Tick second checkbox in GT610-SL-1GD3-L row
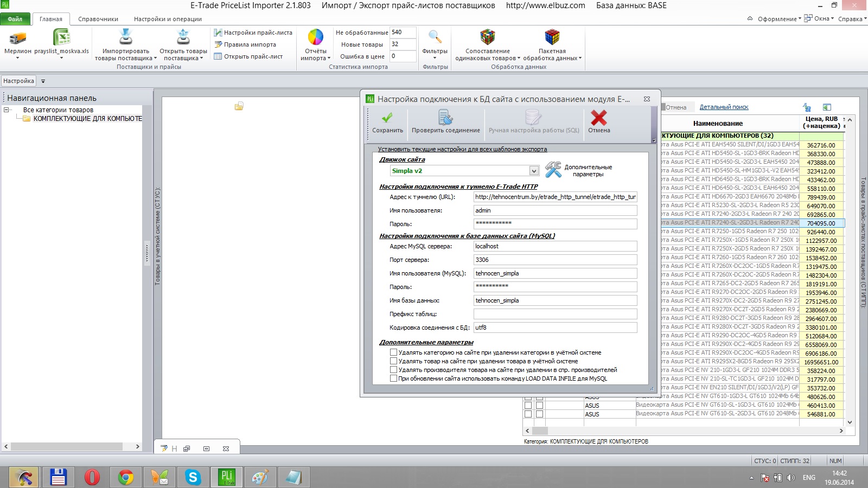Viewport: 868px width, 488px height. click(x=539, y=405)
